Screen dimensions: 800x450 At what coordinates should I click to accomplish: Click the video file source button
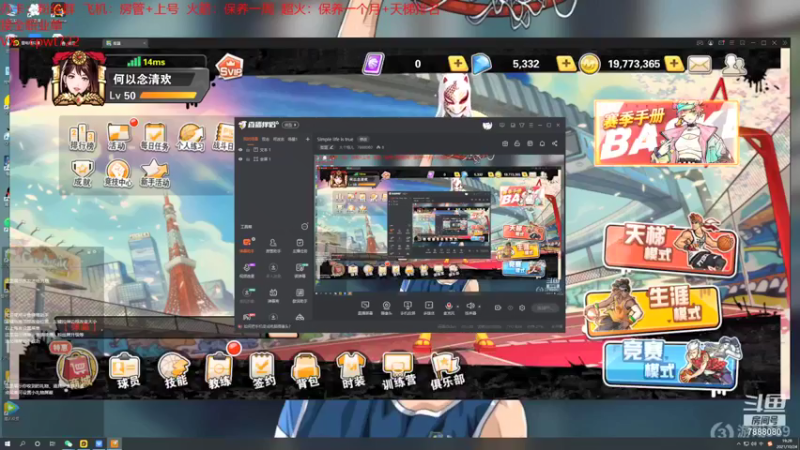(x=429, y=307)
